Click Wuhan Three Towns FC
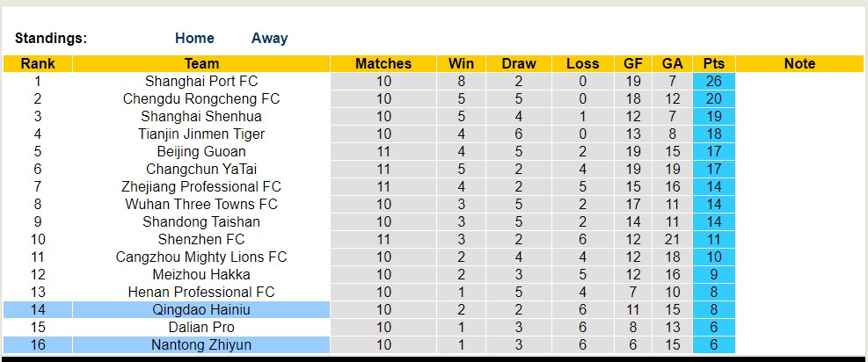The width and height of the screenshot is (868, 362). pos(201,204)
